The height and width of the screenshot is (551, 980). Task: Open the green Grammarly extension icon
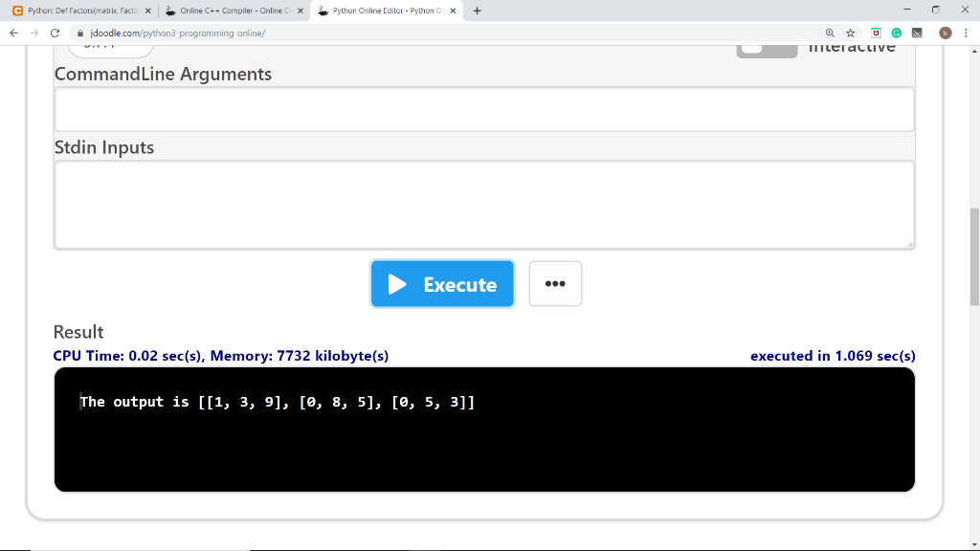[896, 33]
